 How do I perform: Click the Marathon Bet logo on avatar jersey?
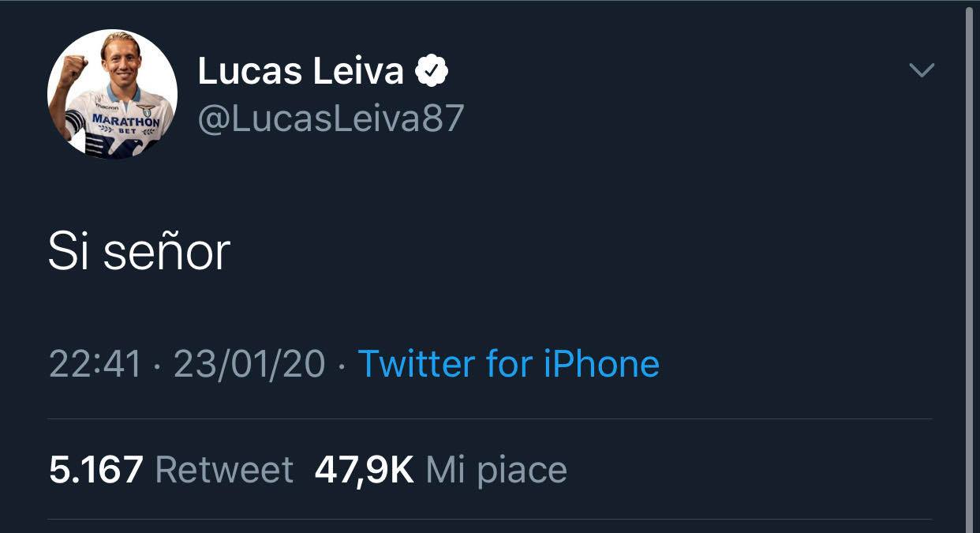click(125, 122)
